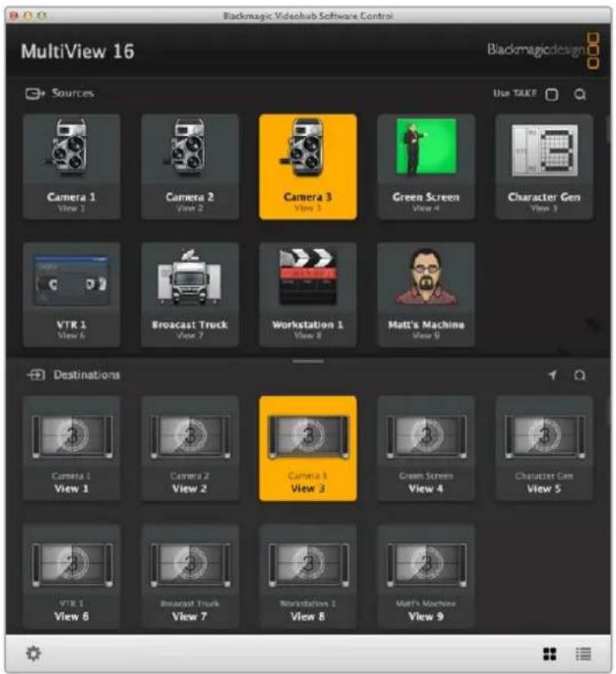Click the Destinations section icon
616x674 pixels.
pyautogui.click(x=36, y=375)
